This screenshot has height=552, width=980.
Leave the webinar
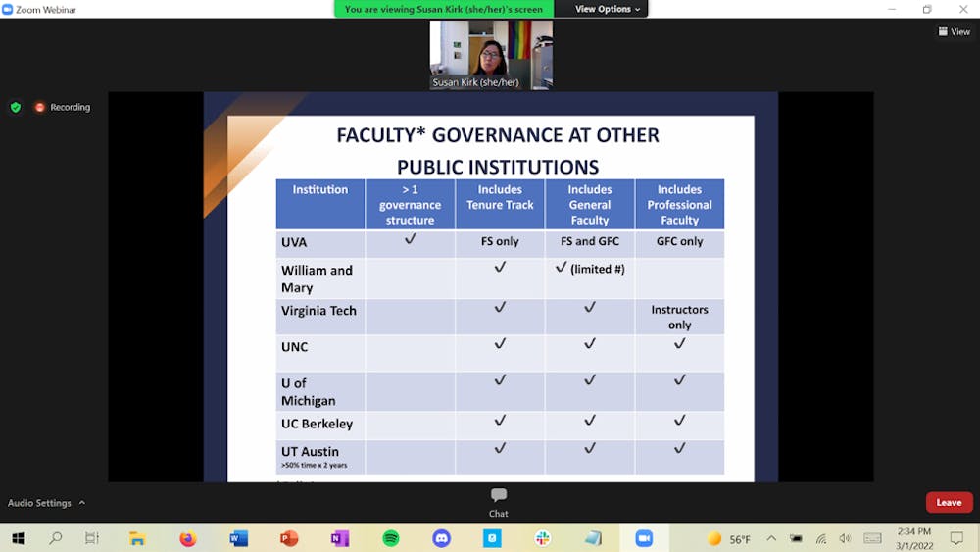tap(949, 503)
